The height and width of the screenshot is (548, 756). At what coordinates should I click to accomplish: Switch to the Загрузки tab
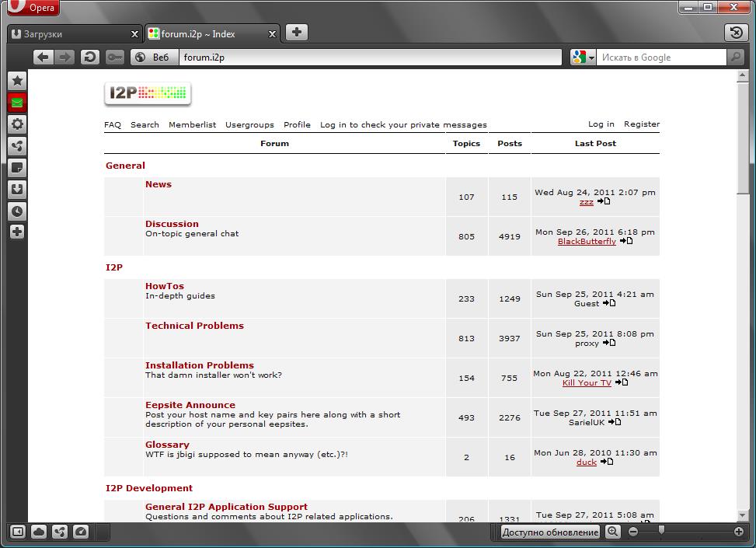(70, 34)
